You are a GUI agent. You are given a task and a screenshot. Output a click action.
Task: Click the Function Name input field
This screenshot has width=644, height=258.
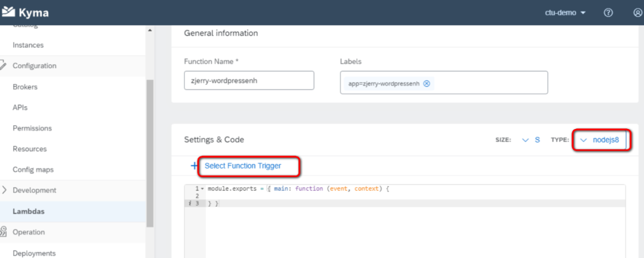(x=249, y=81)
